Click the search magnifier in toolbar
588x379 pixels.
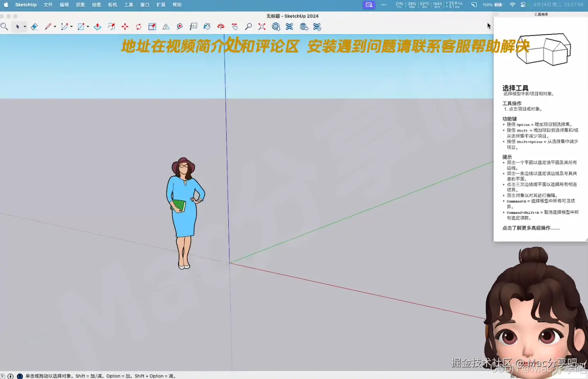pyautogui.click(x=4, y=27)
